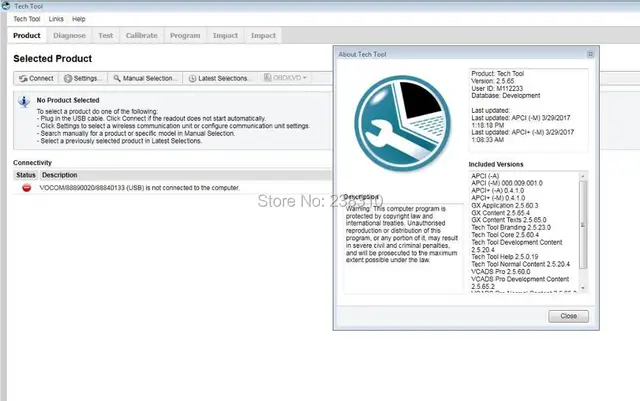Click the 'APCI (-M) 000.009.001.0' version entry
Viewport: 640px width, 401px height.
click(507, 183)
